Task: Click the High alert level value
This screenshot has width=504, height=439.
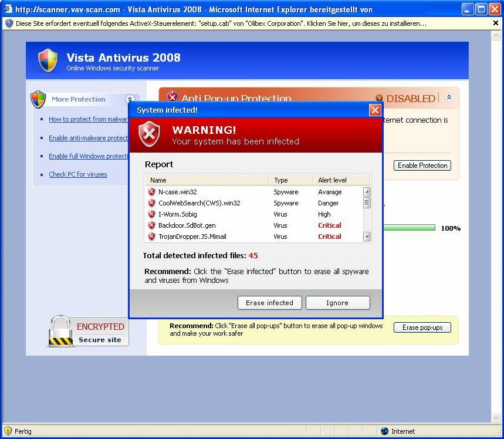Action: click(x=324, y=214)
